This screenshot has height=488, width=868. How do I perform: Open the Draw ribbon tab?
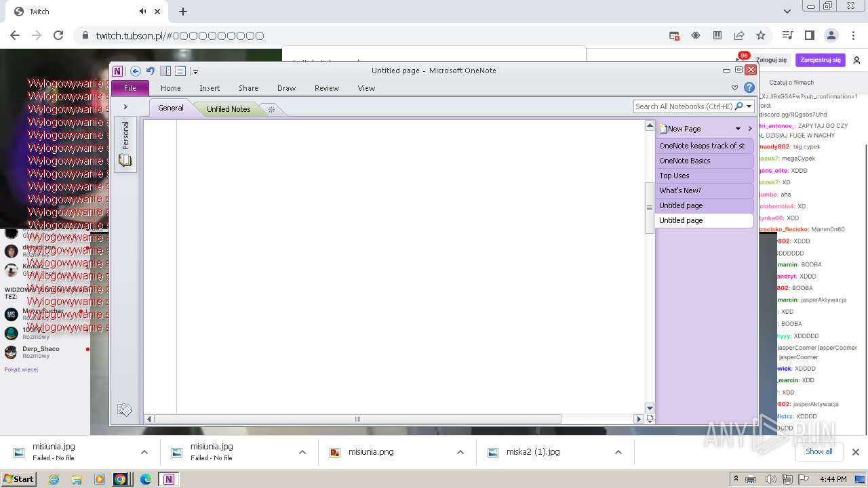[x=287, y=88]
